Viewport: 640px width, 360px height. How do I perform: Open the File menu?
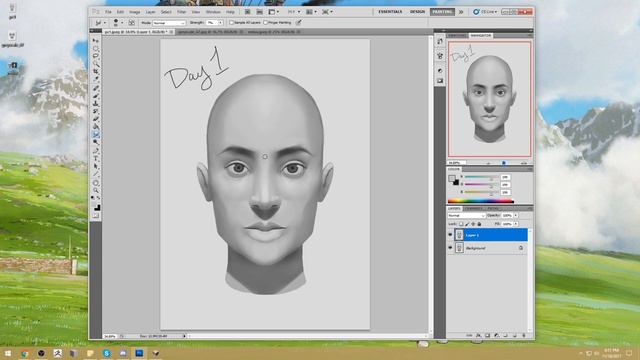(x=108, y=12)
